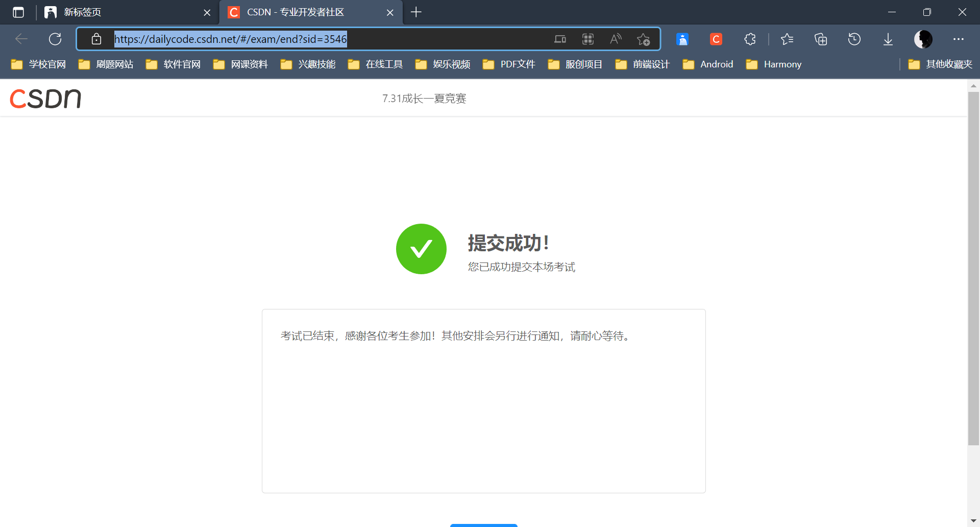This screenshot has height=527, width=980.
Task: Click the scrollbar up arrow
Action: [973, 86]
